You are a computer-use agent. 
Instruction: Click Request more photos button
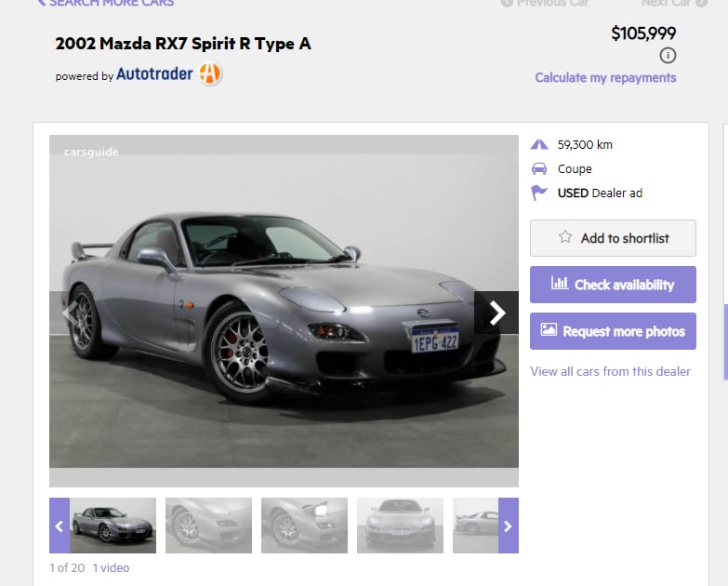(613, 331)
